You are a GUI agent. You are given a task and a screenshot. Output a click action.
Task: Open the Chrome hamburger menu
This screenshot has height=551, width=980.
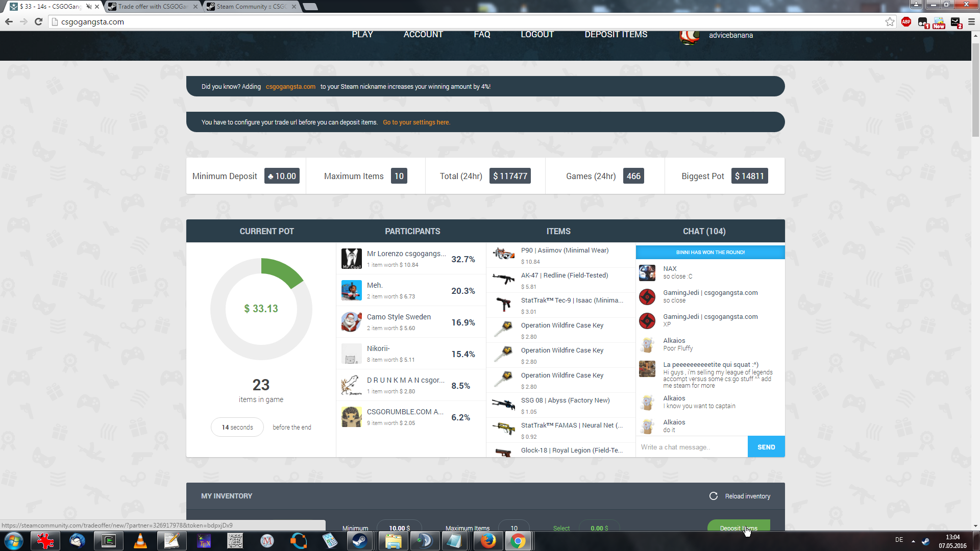coord(971,21)
